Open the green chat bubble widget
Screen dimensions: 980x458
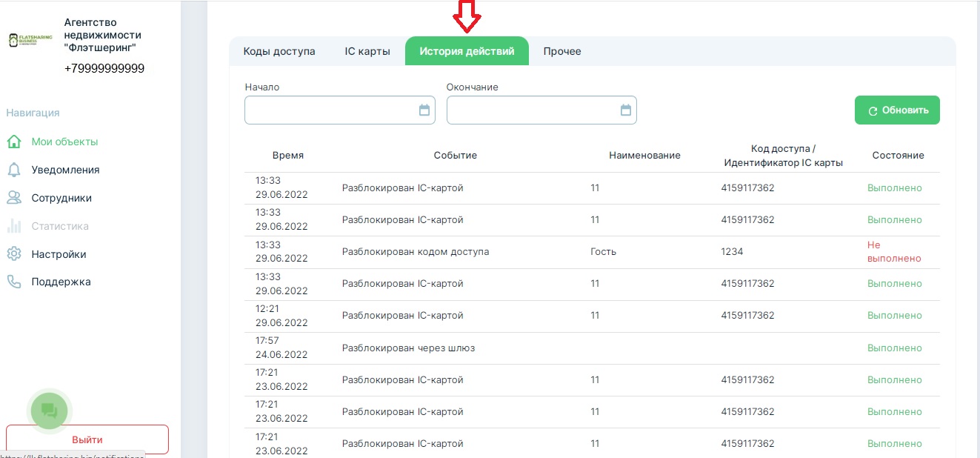click(x=49, y=409)
